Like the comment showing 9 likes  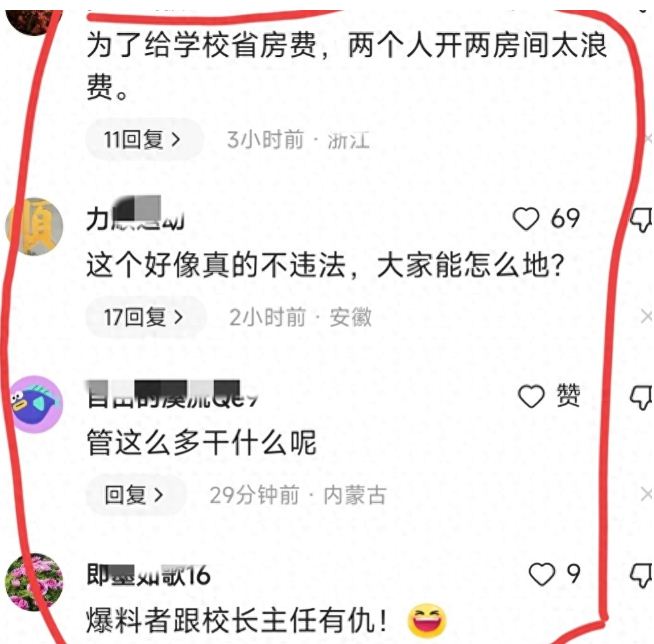[542, 574]
